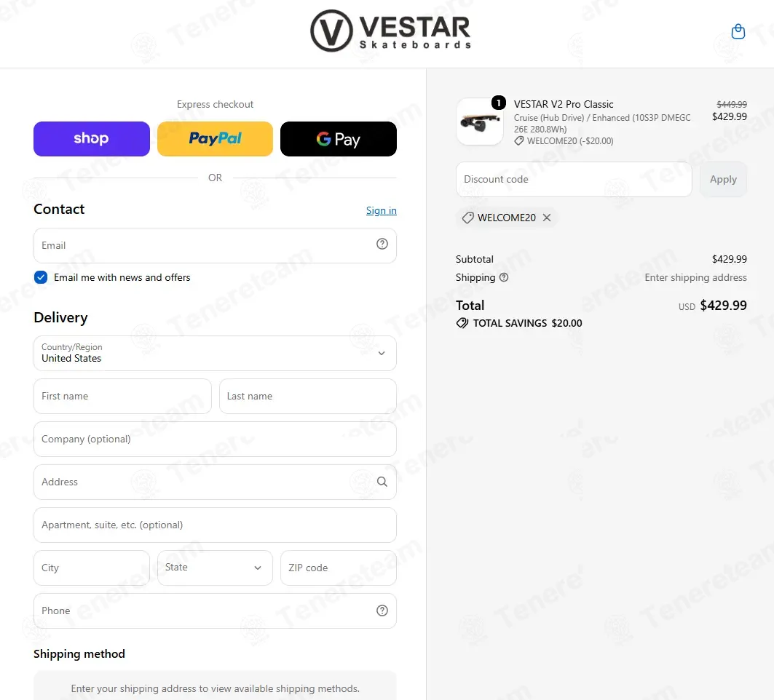Focus the First name field
This screenshot has width=774, height=700.
coord(122,396)
